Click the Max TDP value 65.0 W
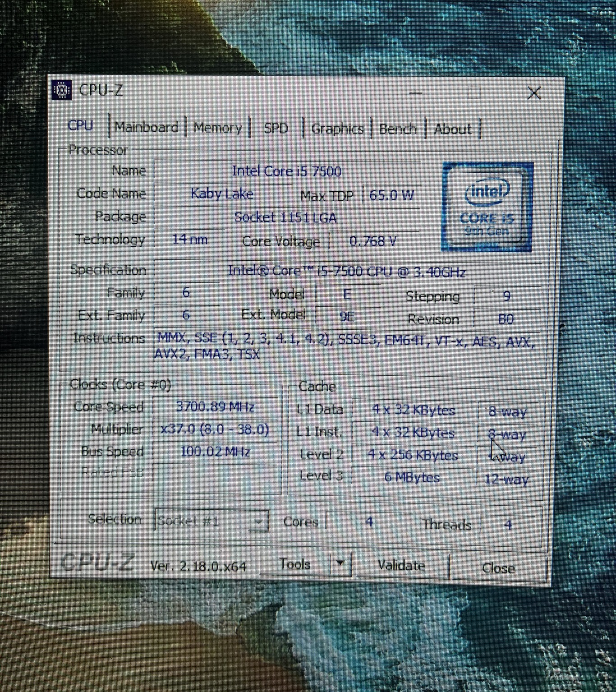616x692 pixels. [x=391, y=195]
